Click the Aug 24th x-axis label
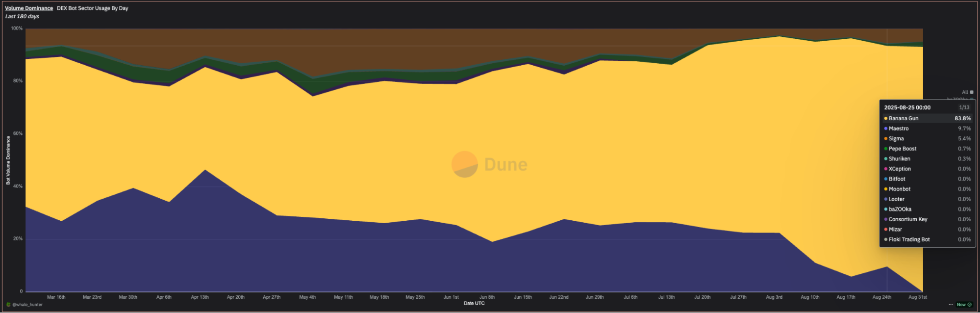 (882, 297)
